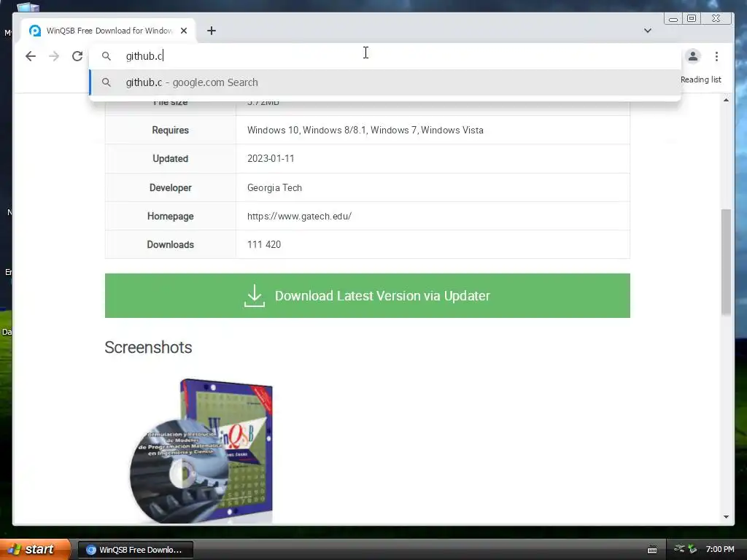Open the user profile avatar menu
Viewport: 747px width, 560px height.
(x=693, y=56)
